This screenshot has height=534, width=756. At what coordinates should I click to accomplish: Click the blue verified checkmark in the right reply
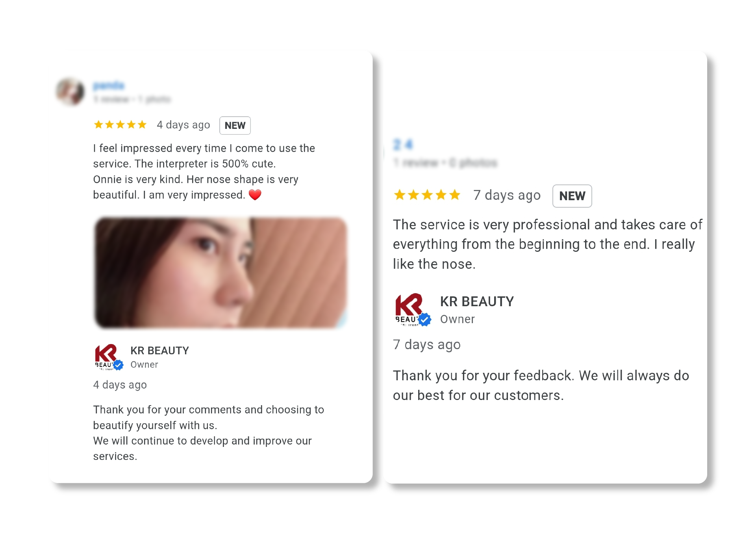click(x=424, y=320)
